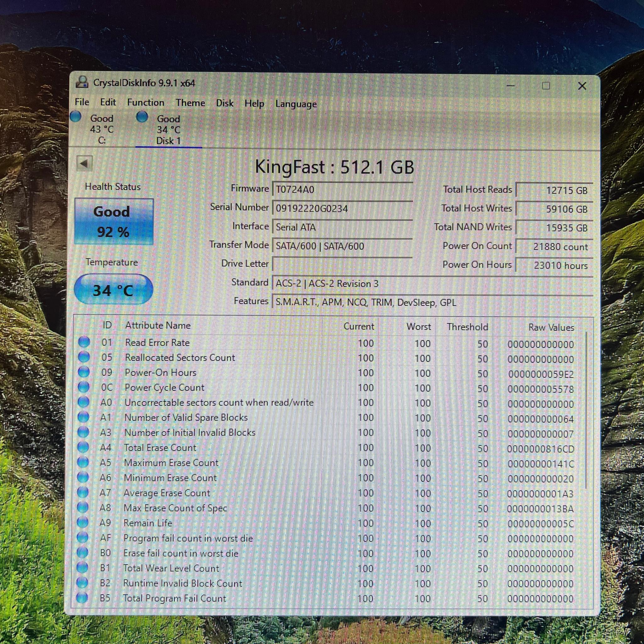Click the status orb for Max Erase Count of Spec
Screen dimensions: 644x644
pos(83,507)
